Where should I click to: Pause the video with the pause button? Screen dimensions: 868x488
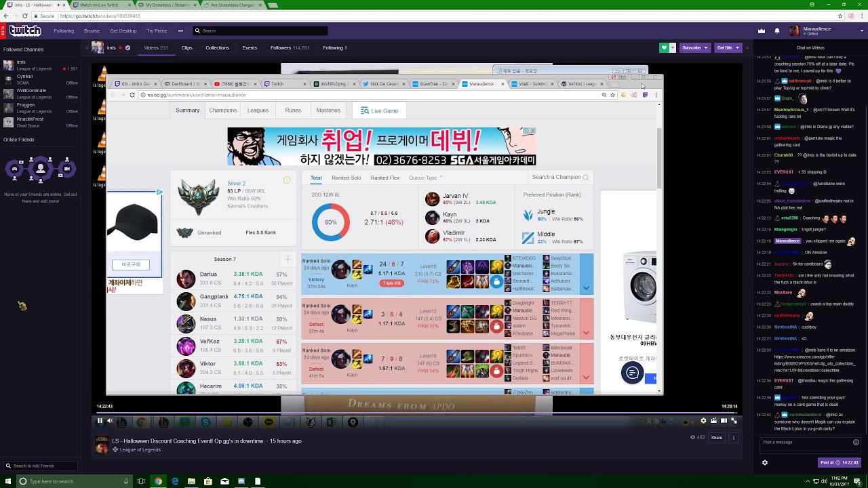(100, 421)
